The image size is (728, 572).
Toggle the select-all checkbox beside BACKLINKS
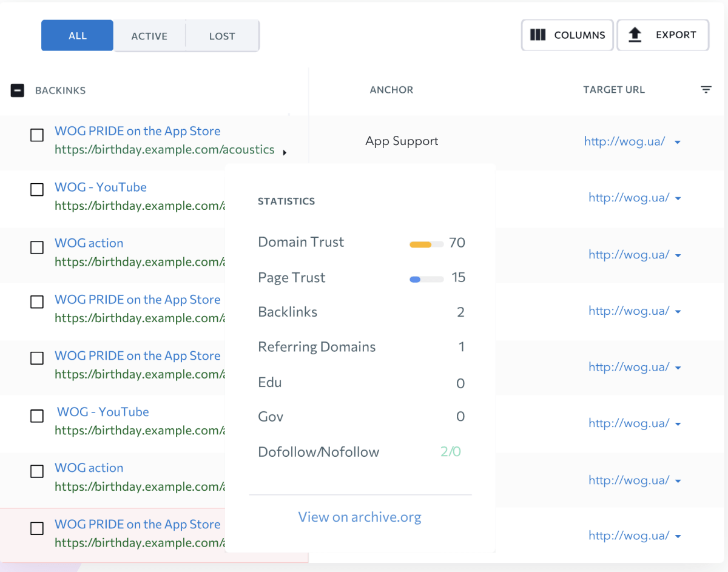click(x=18, y=90)
